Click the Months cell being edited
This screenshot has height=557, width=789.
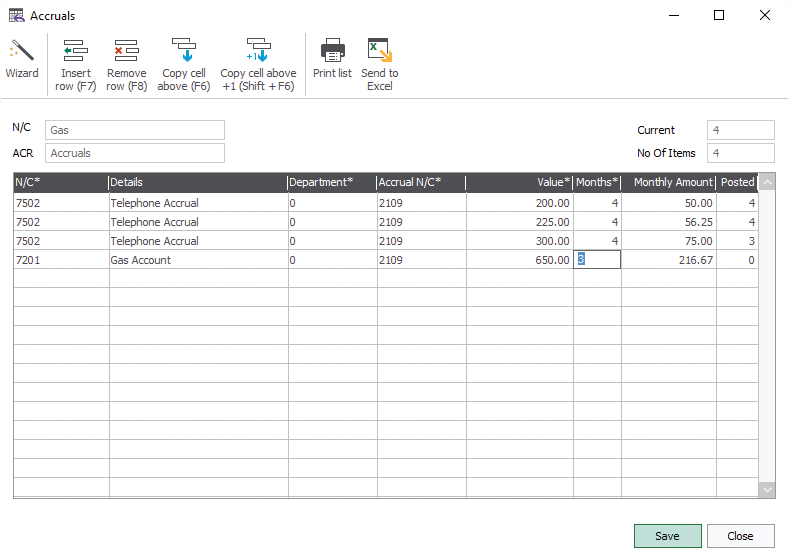[x=597, y=260]
